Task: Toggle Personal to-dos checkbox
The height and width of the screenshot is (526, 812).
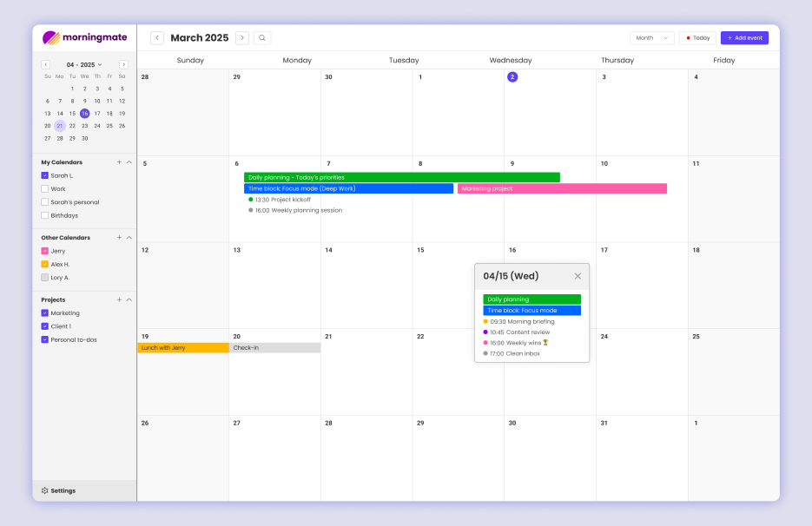Action: 44,339
